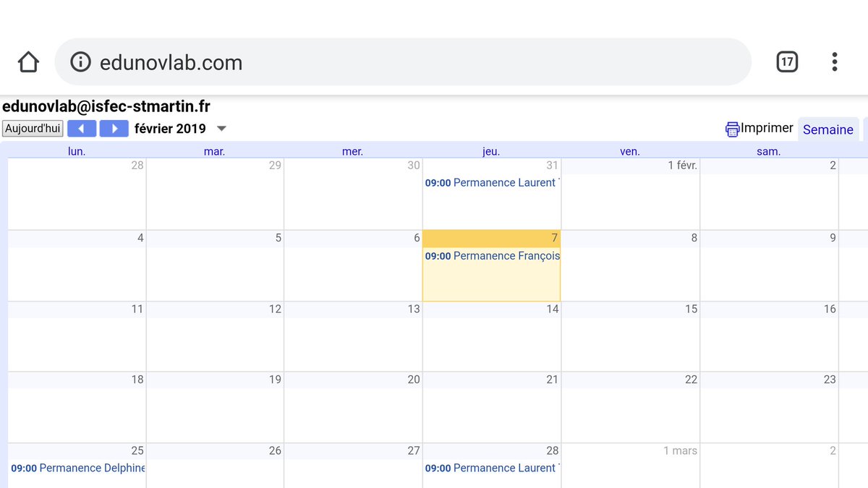This screenshot has width=868, height=488.
Task: Select highlighted day number 7
Action: (x=554, y=238)
